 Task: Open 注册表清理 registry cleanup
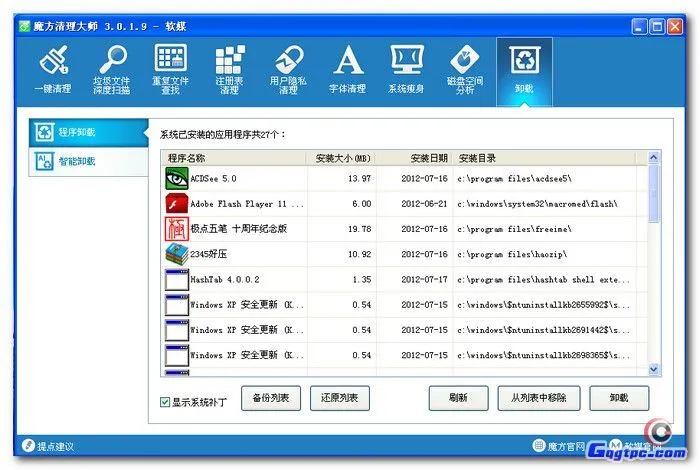click(229, 70)
